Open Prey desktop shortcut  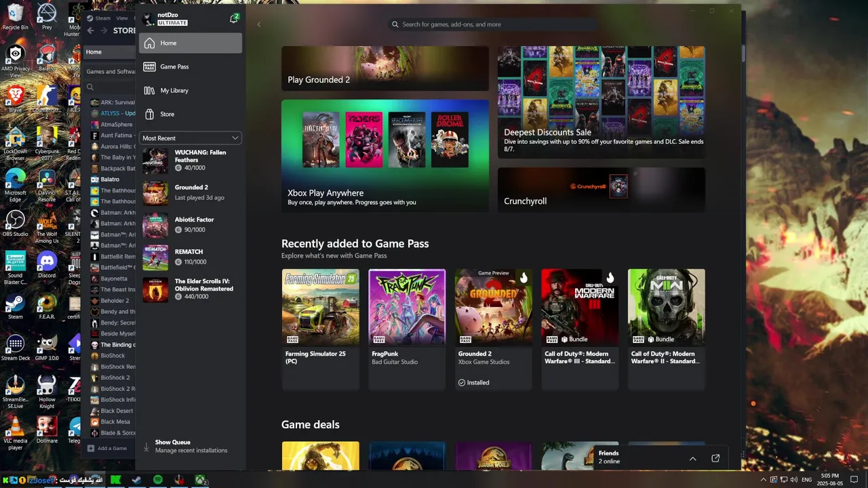pos(47,16)
